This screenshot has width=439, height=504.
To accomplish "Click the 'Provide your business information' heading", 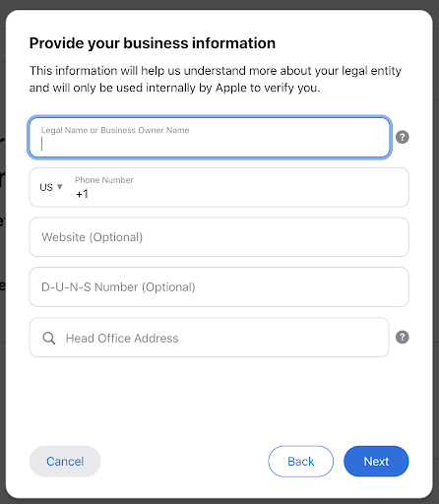I will (153, 43).
